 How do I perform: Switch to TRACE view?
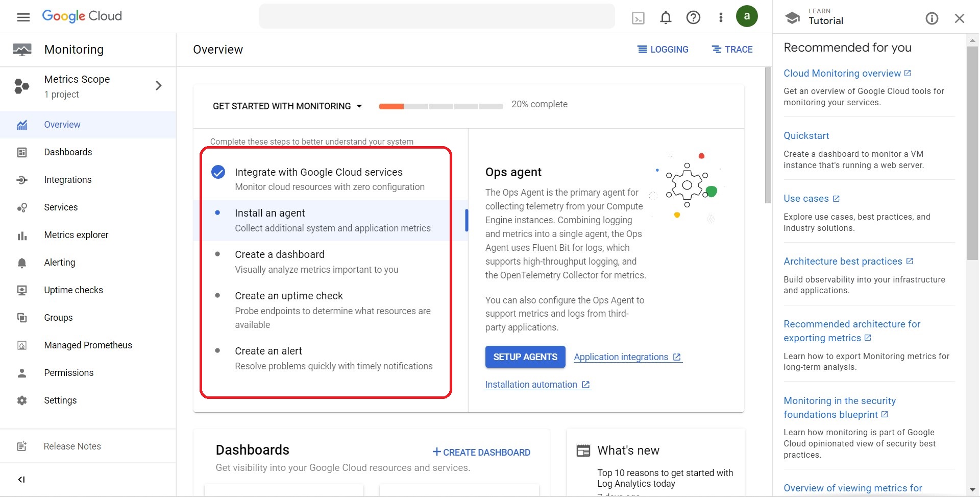pyautogui.click(x=732, y=49)
